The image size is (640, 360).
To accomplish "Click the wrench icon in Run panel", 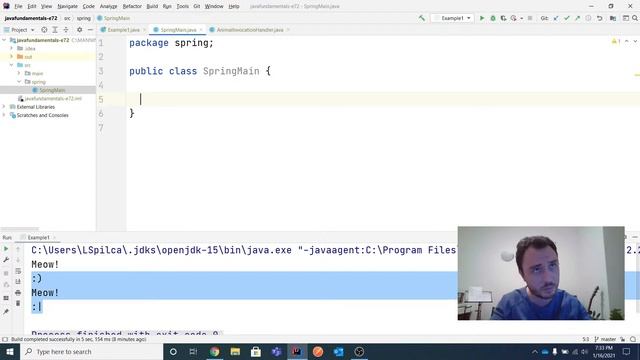I will coord(6,260).
